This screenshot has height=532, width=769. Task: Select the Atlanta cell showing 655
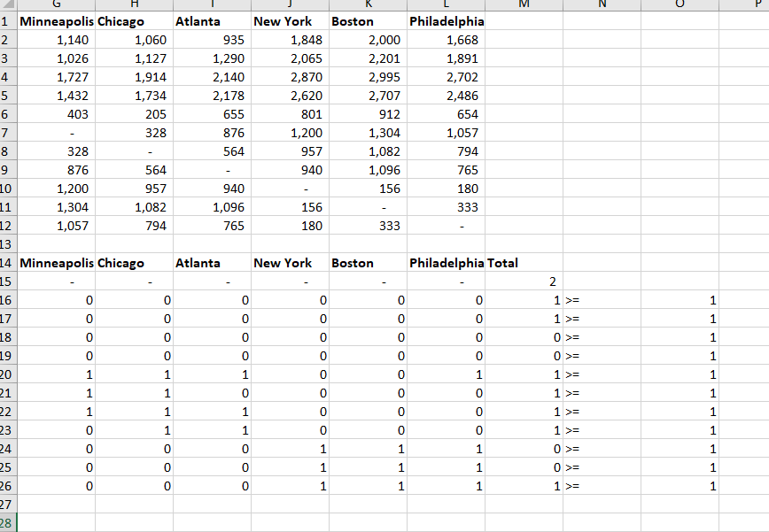click(x=212, y=114)
